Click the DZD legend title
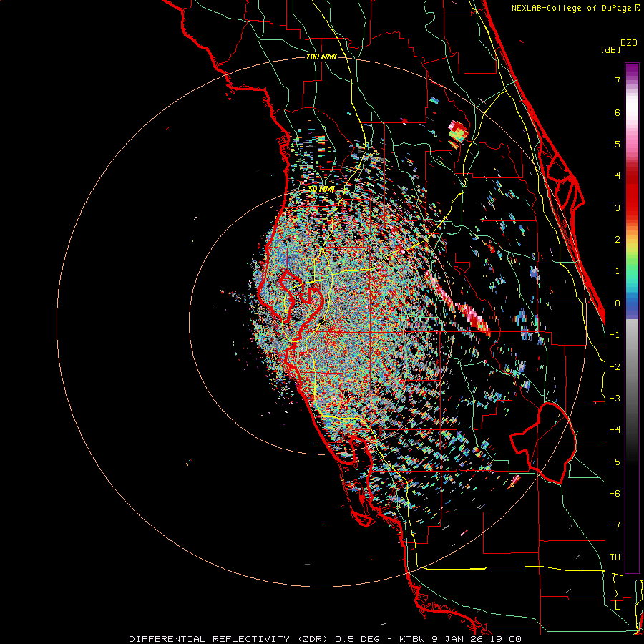Screen dimensions: 644x644 pos(629,43)
